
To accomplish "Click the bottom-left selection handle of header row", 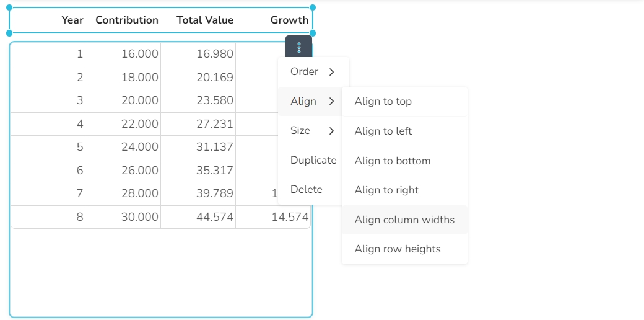I will tap(9, 33).
